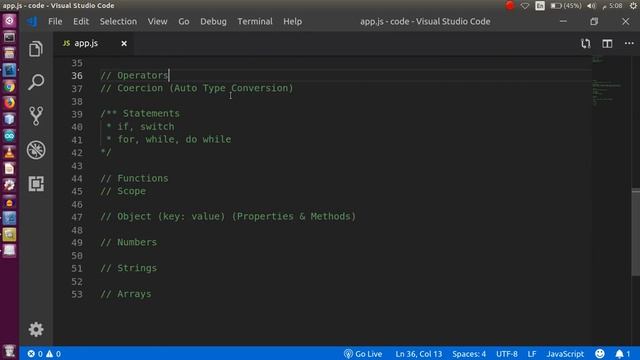This screenshot has height=360, width=640.
Task: Launch Terminal from the Ubuntu dock
Action: [x=9, y=37]
